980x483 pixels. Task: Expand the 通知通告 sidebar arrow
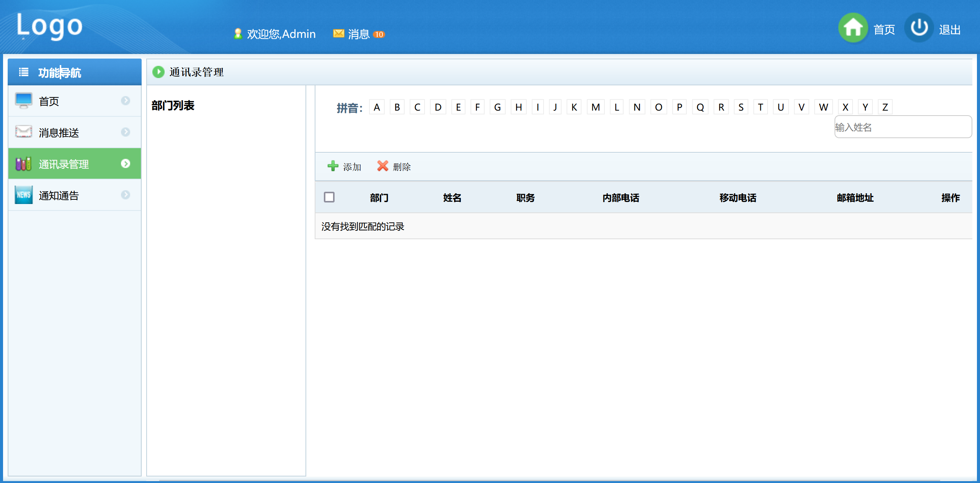tap(126, 195)
